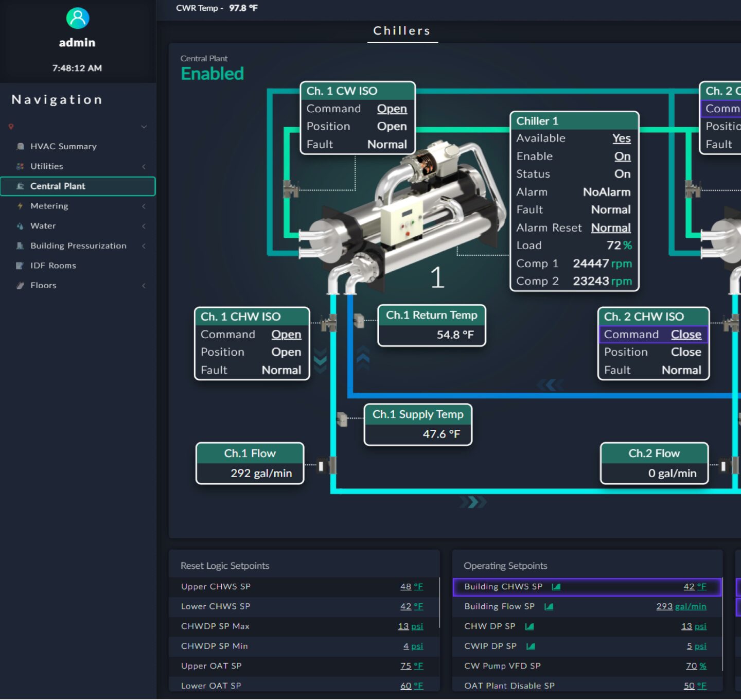The width and height of the screenshot is (741, 700).
Task: Edit Lower OAT SP value 60 °F
Action: click(x=412, y=686)
